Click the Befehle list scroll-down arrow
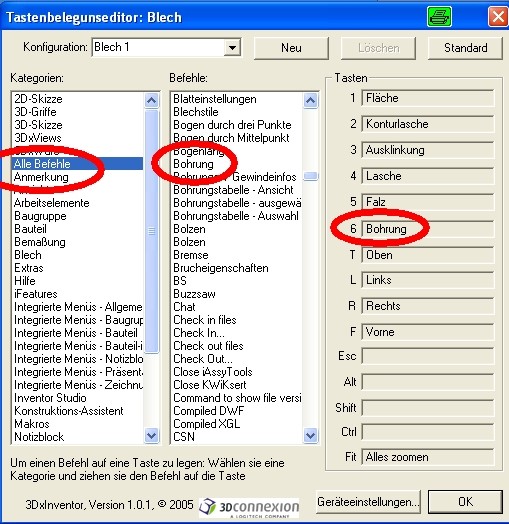The height and width of the screenshot is (524, 509). point(310,435)
